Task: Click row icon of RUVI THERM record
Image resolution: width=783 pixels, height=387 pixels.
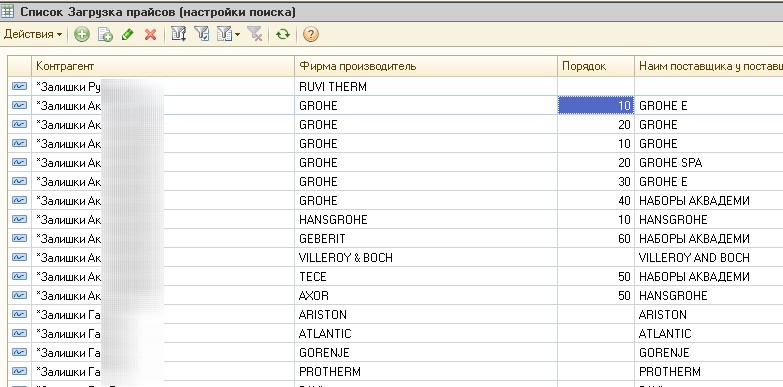Action: click(19, 86)
